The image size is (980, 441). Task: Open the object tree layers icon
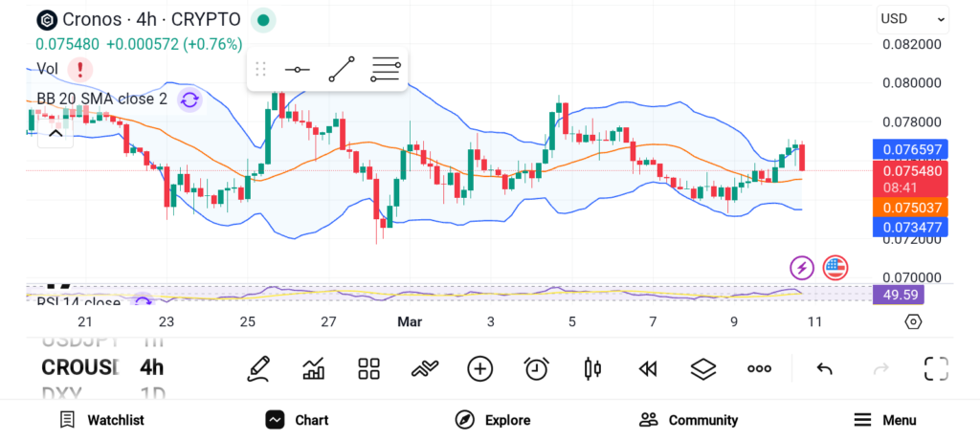[x=703, y=368]
